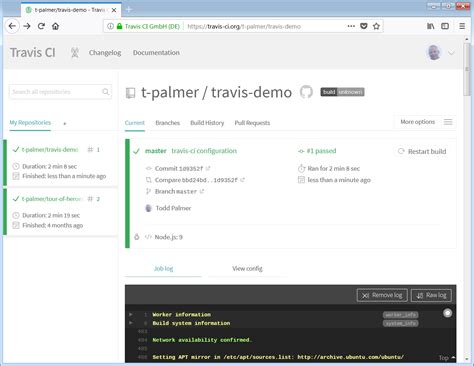The height and width of the screenshot is (366, 474).
Task: Click the Raw log button
Action: point(431,295)
